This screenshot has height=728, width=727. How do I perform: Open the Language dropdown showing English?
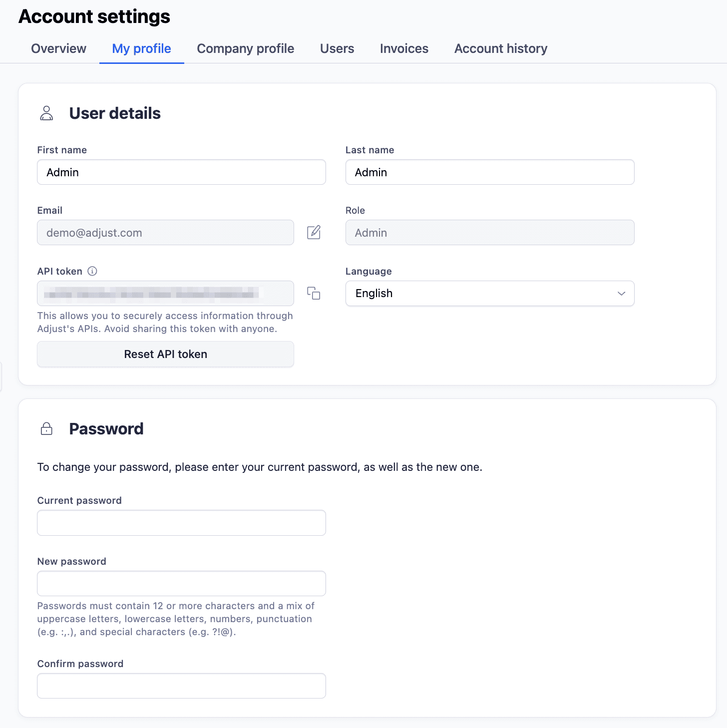(x=490, y=293)
